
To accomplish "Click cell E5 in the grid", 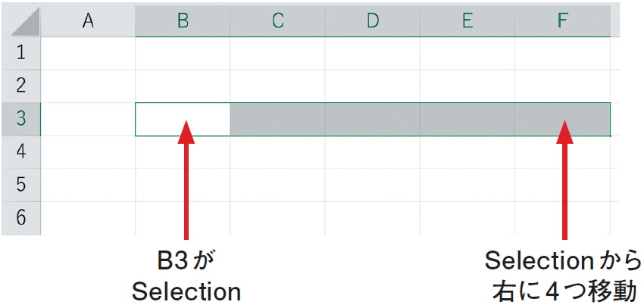I will point(467,185).
